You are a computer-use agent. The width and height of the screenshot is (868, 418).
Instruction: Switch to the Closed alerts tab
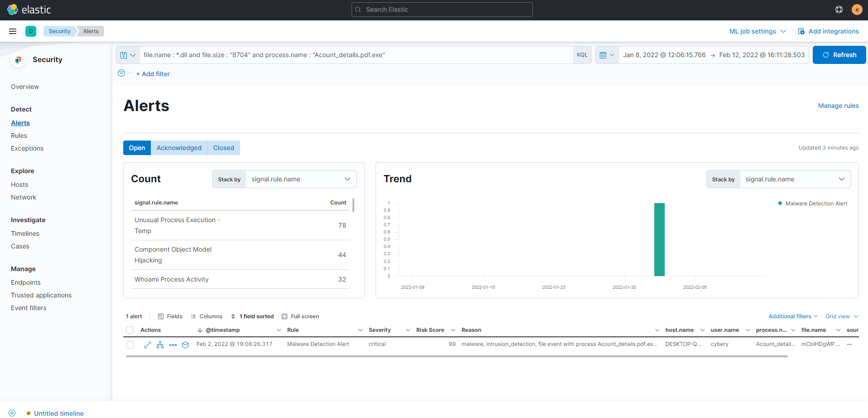pyautogui.click(x=223, y=148)
